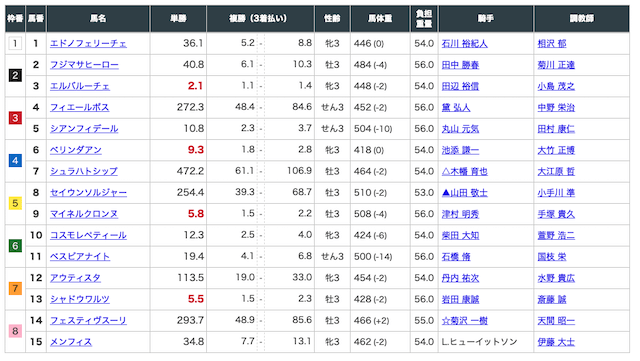The image size is (640, 361).
Task: Open horse link シュラハトシップ
Action: click(x=84, y=171)
